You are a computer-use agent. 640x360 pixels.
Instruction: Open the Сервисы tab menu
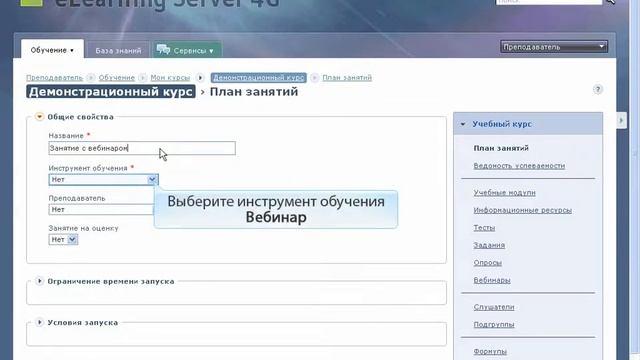point(187,50)
